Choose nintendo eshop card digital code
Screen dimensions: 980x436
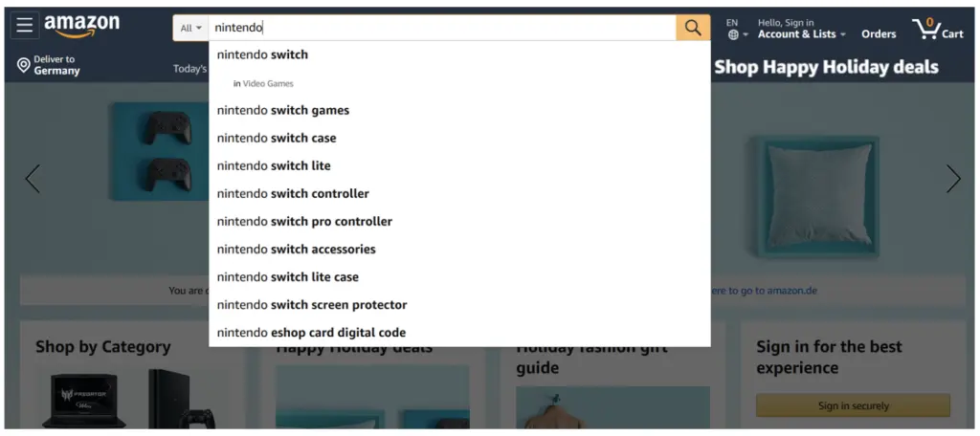click(x=311, y=333)
